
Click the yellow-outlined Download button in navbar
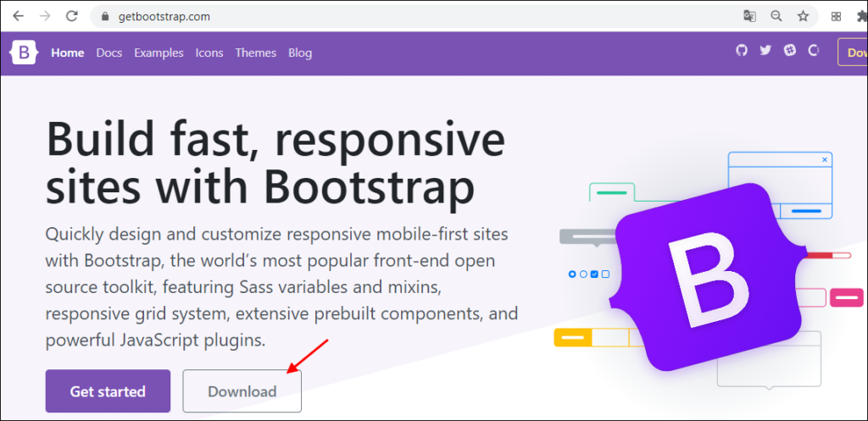point(853,52)
